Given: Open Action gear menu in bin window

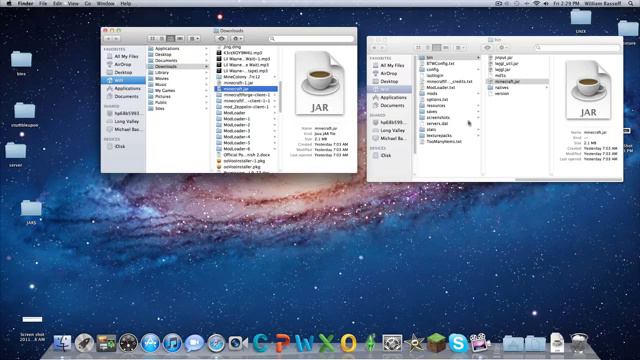Looking at the screenshot, I should [503, 47].
